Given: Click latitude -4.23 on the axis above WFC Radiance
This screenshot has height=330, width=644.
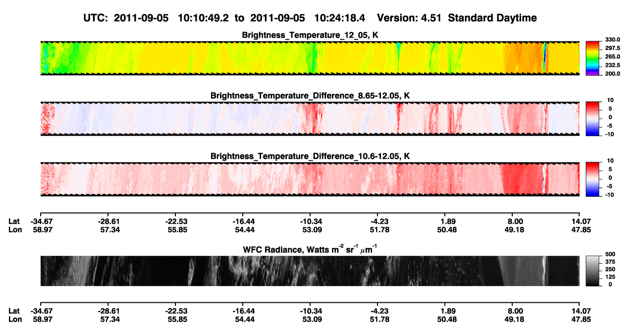Looking at the screenshot, I should [x=377, y=222].
